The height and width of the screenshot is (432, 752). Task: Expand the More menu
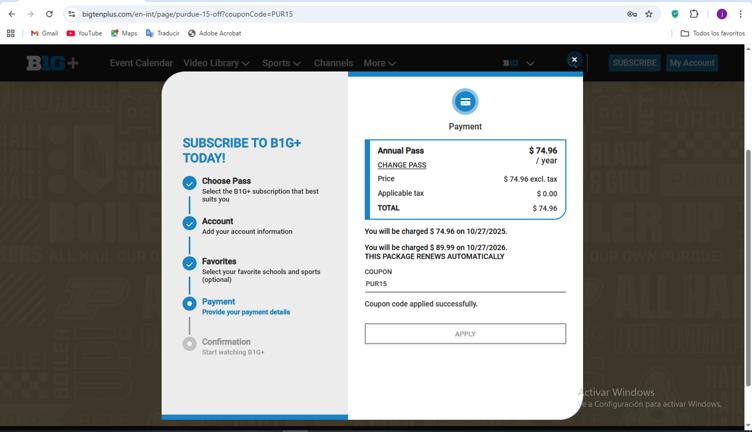pyautogui.click(x=379, y=63)
